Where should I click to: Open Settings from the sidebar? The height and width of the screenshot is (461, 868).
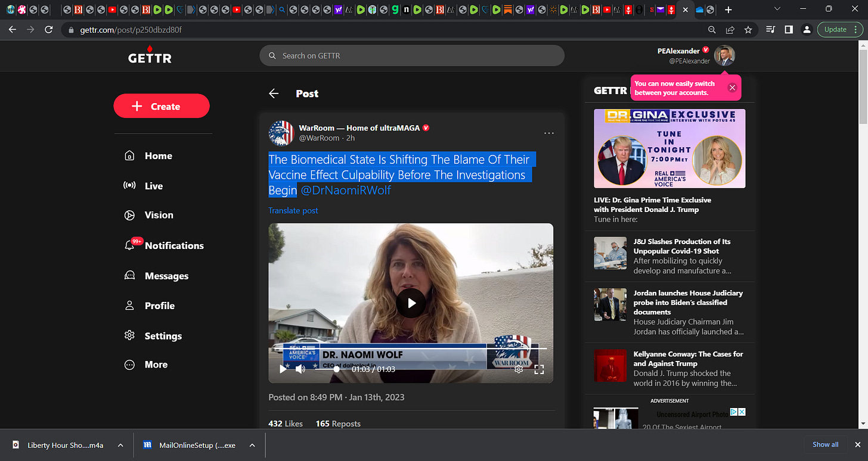click(x=153, y=336)
